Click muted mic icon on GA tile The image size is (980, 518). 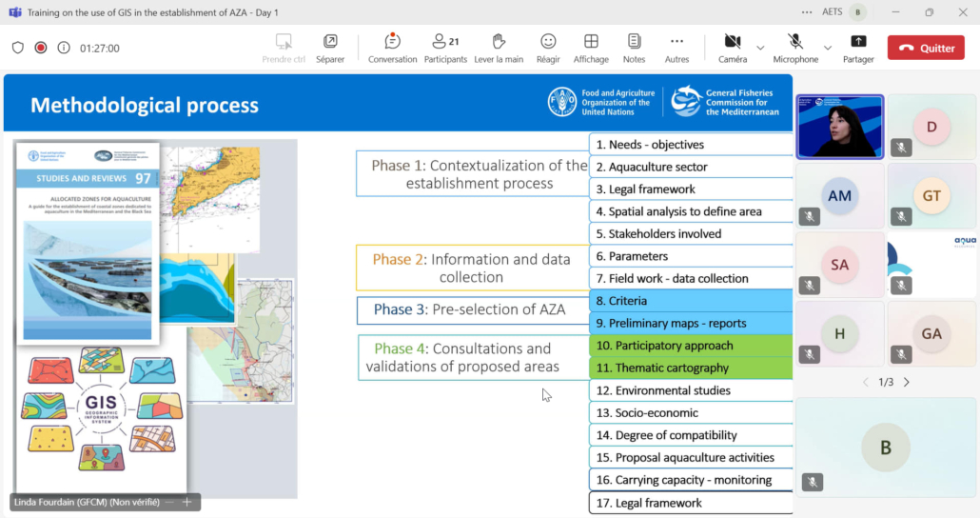(901, 354)
